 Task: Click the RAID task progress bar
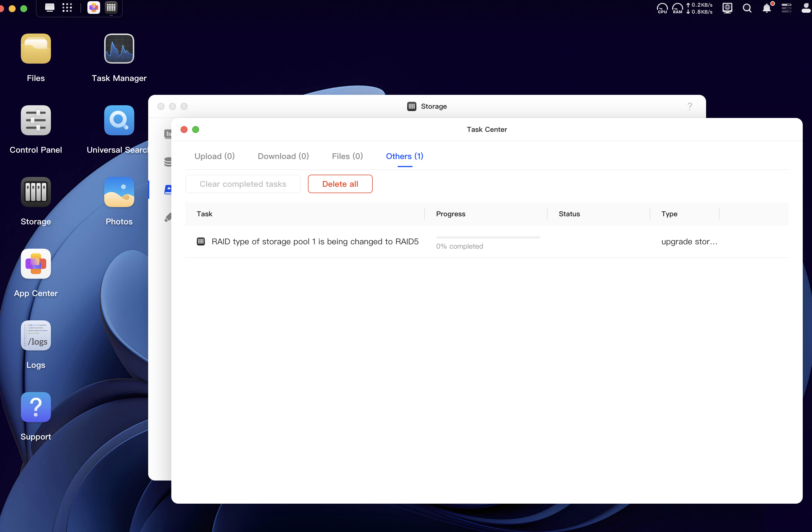click(x=488, y=237)
